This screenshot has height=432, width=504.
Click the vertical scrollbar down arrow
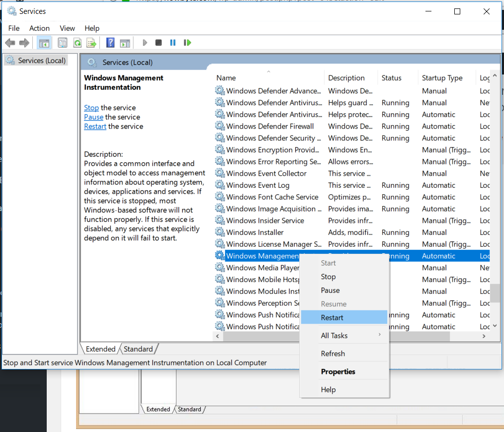(495, 325)
